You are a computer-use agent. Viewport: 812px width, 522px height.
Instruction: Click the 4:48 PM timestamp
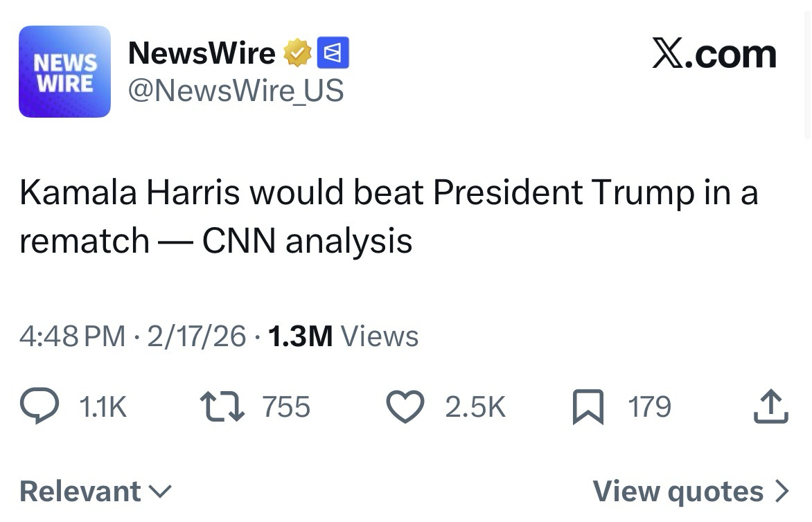click(x=73, y=336)
